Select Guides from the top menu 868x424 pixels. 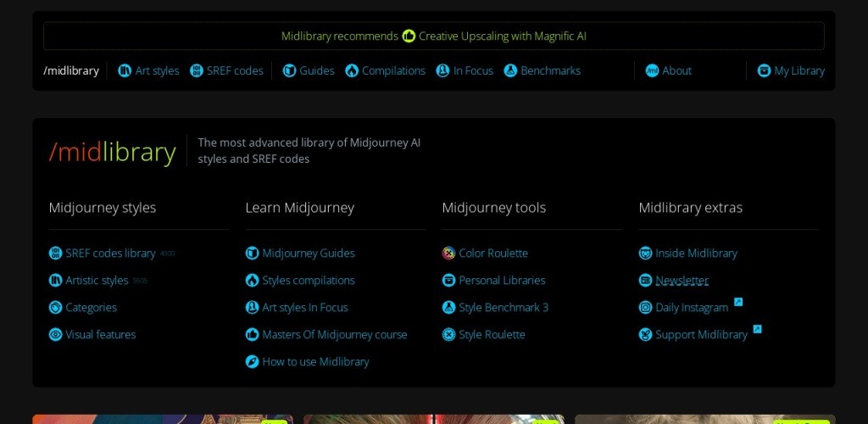[x=309, y=71]
